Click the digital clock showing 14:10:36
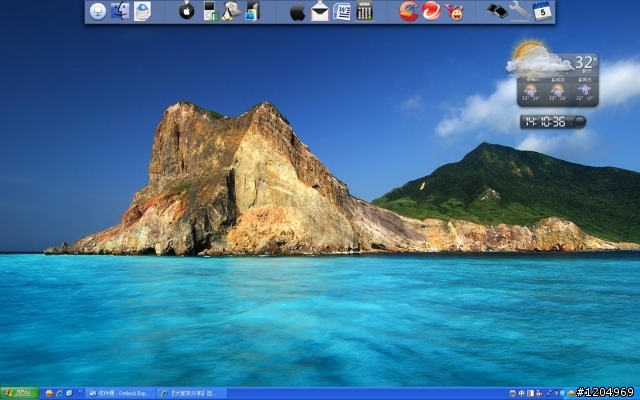The height and width of the screenshot is (400, 640). tap(545, 122)
